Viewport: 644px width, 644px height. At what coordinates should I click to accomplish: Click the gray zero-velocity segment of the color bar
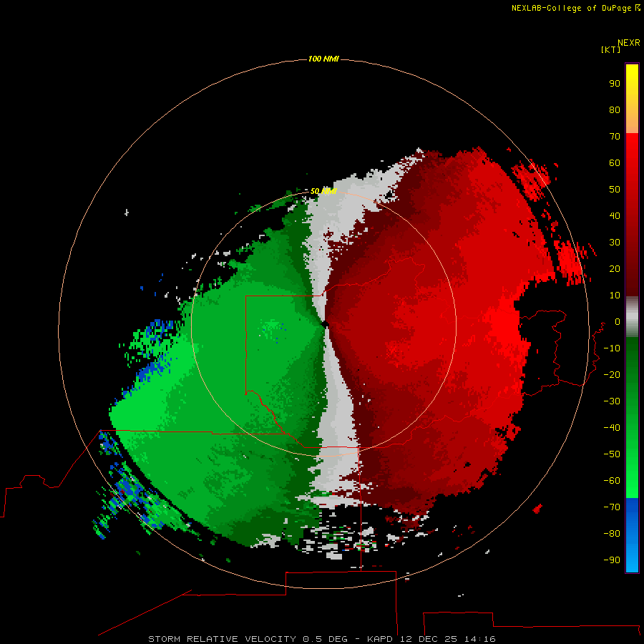click(632, 317)
